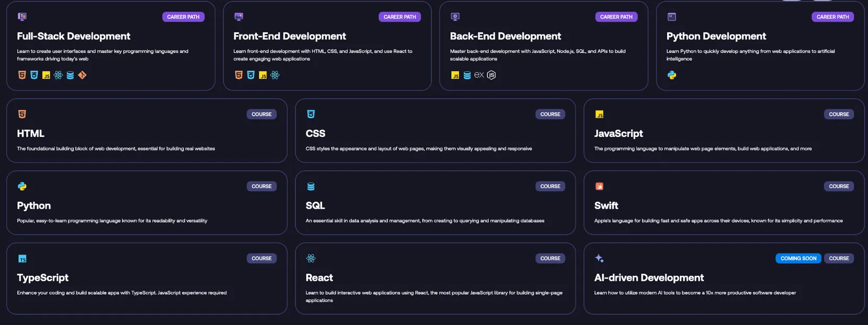Image resolution: width=868 pixels, height=325 pixels.
Task: Click the COURSE badge on the HTML card
Action: (x=261, y=114)
